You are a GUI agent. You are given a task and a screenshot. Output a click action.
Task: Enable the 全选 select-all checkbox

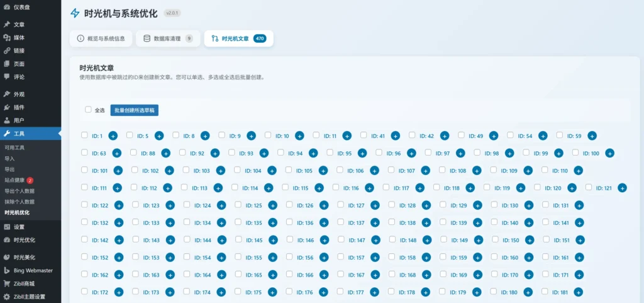coord(88,110)
